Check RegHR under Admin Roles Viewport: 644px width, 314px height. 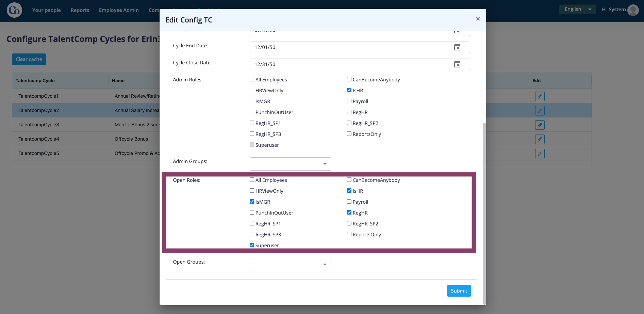point(349,112)
